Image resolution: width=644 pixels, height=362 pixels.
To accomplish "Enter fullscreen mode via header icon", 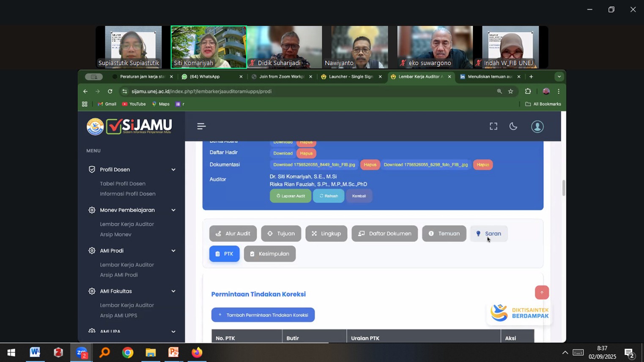I will point(493,126).
